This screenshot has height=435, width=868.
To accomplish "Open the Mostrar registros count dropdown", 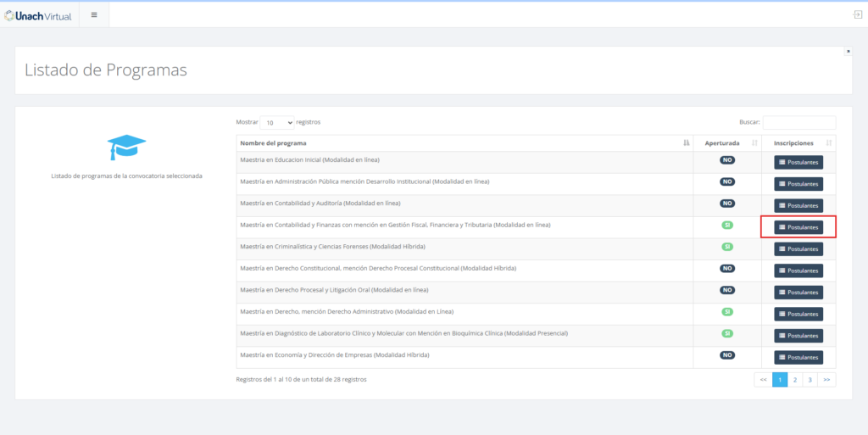I will 277,123.
